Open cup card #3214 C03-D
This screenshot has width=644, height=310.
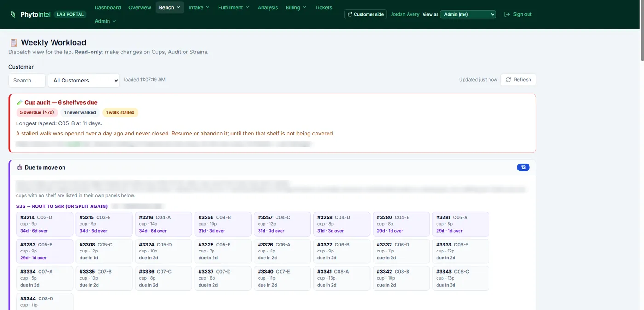coord(45,224)
